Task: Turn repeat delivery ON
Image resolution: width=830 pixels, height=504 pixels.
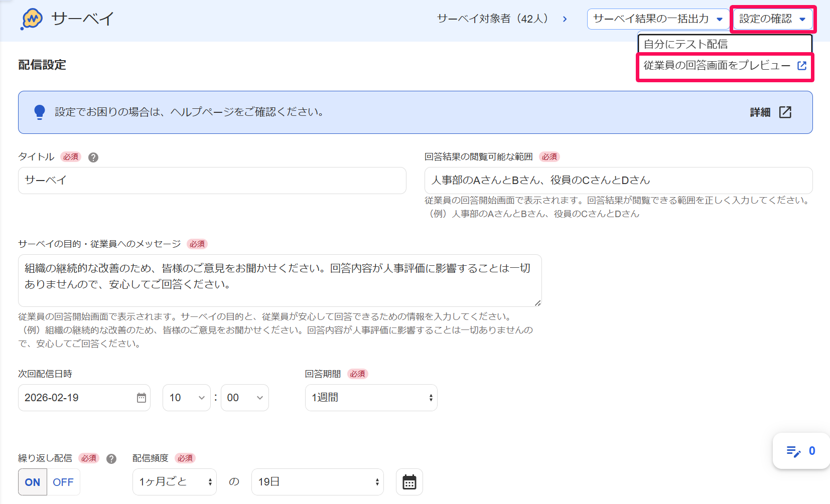Action: 33,482
